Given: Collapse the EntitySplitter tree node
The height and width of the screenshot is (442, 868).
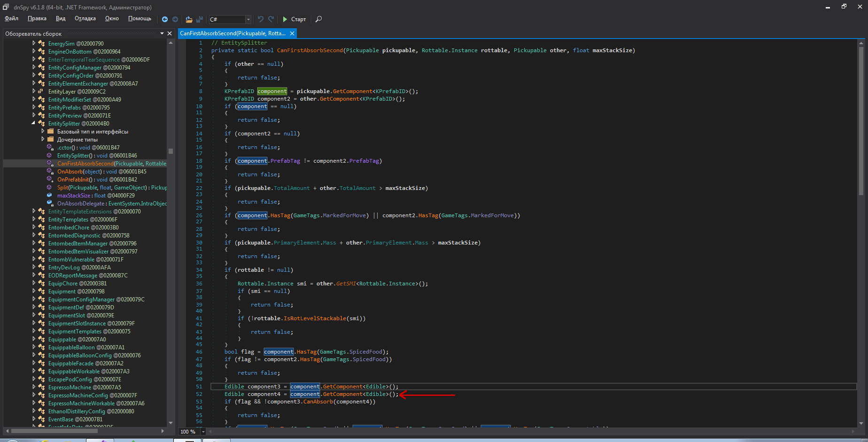Looking at the screenshot, I should (34, 123).
